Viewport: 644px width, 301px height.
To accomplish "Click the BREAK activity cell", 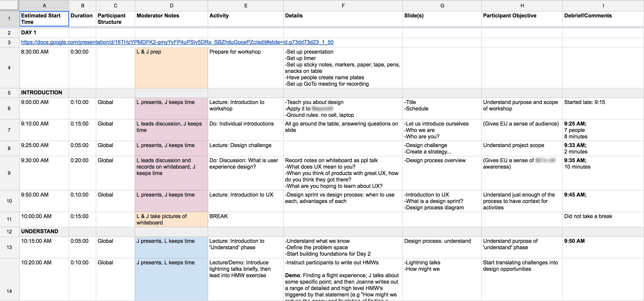I will click(x=245, y=220).
